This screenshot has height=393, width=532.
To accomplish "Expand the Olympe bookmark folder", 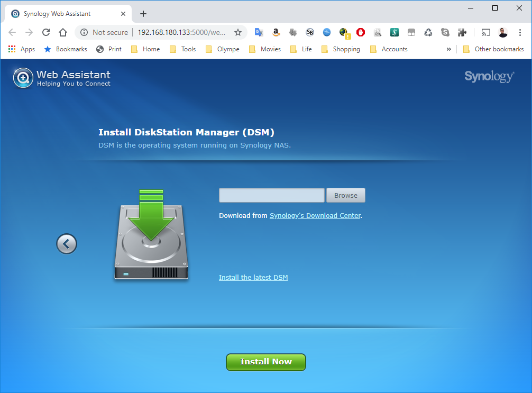I will point(223,49).
